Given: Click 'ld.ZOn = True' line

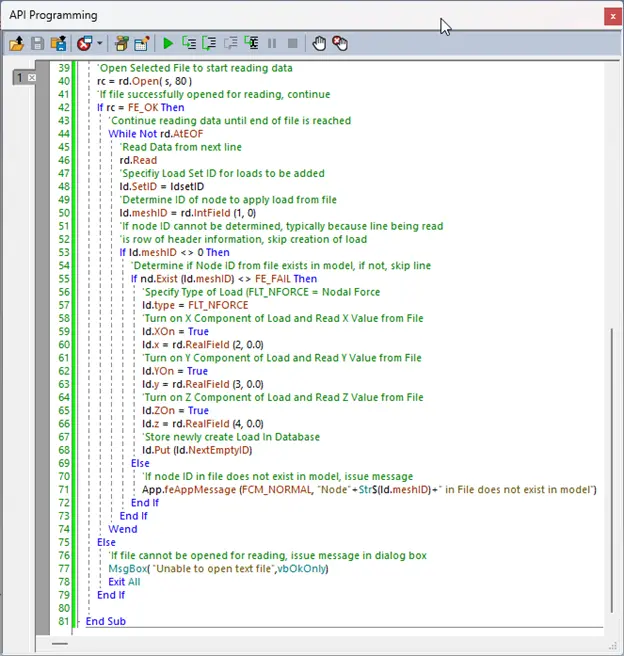Looking at the screenshot, I should coord(175,410).
